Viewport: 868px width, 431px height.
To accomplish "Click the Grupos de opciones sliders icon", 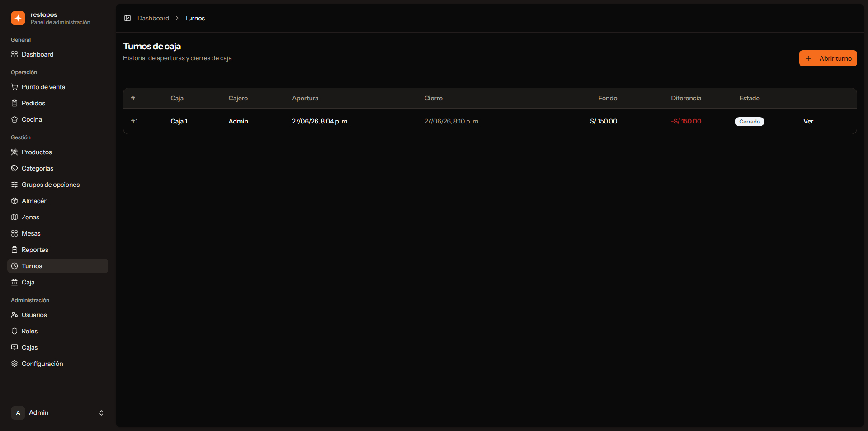I will pyautogui.click(x=14, y=185).
